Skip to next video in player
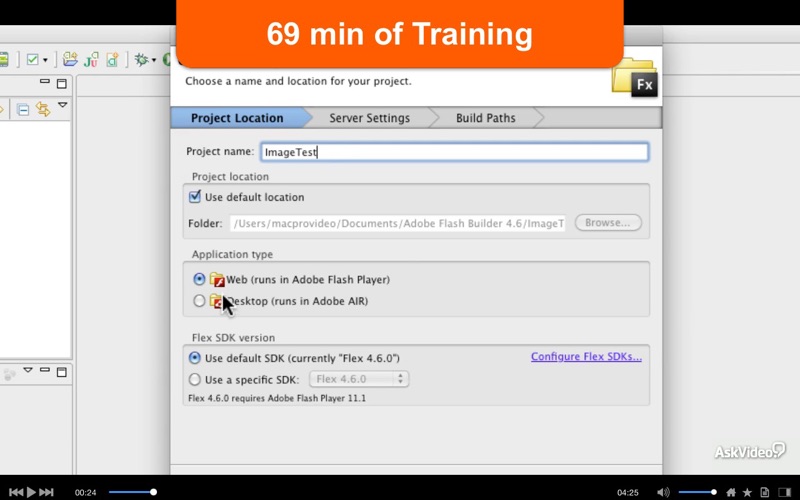This screenshot has height=500, width=800. click(x=46, y=492)
